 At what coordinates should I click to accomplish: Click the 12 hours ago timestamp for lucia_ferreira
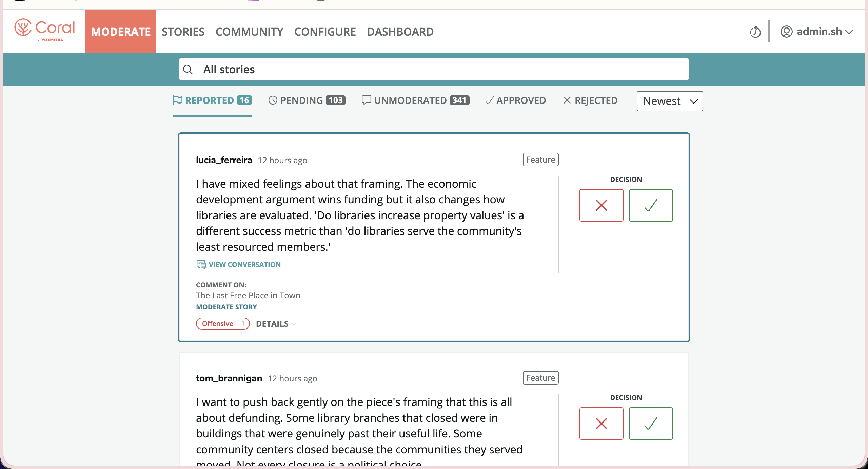[x=282, y=161]
